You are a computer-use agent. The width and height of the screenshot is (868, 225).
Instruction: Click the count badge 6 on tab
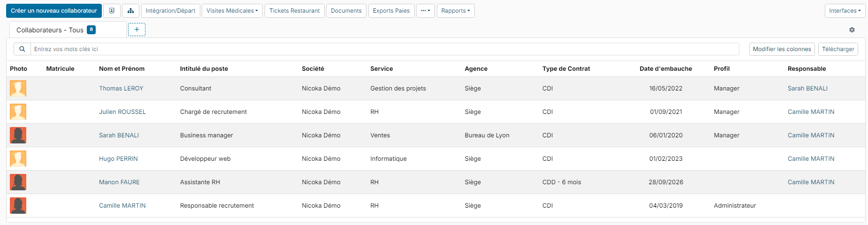pos(91,30)
